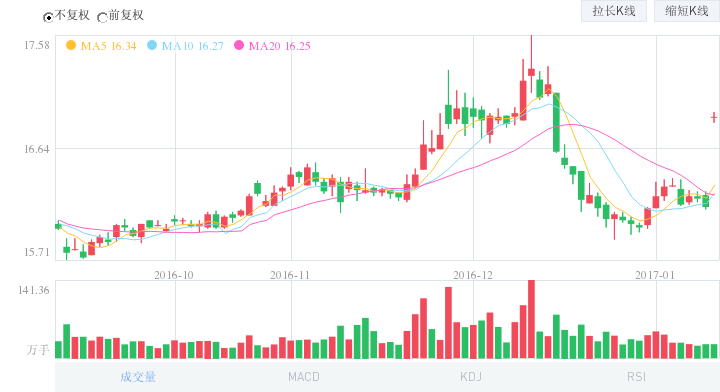Open the RSI indicator tab
This screenshot has height=392, width=720.
click(636, 377)
